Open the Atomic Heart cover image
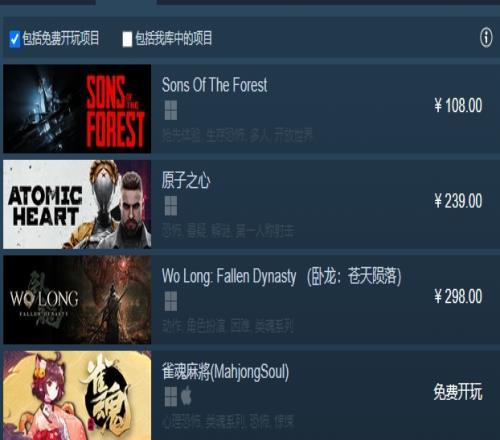This screenshot has width=500, height=440. [x=77, y=204]
